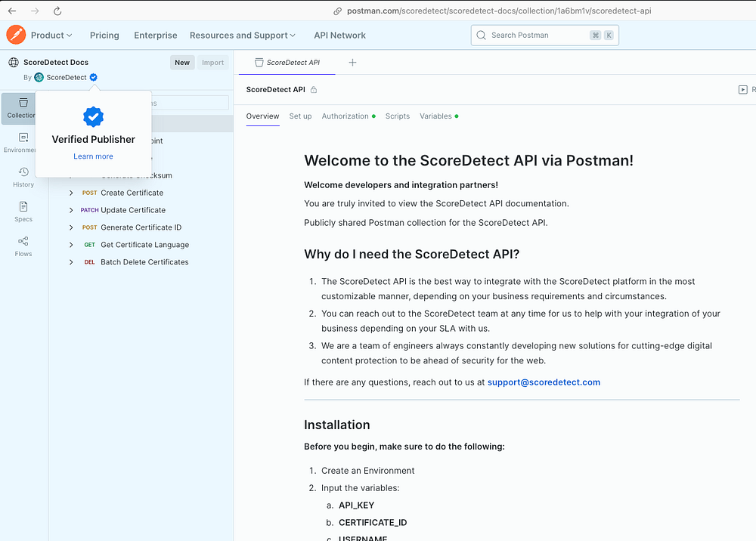Expand the Get Certificate Language request

pos(71,245)
